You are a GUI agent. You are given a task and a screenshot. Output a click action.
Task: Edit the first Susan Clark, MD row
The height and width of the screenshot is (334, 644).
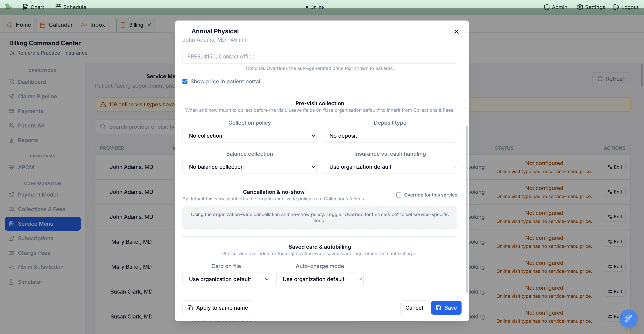coord(614,291)
